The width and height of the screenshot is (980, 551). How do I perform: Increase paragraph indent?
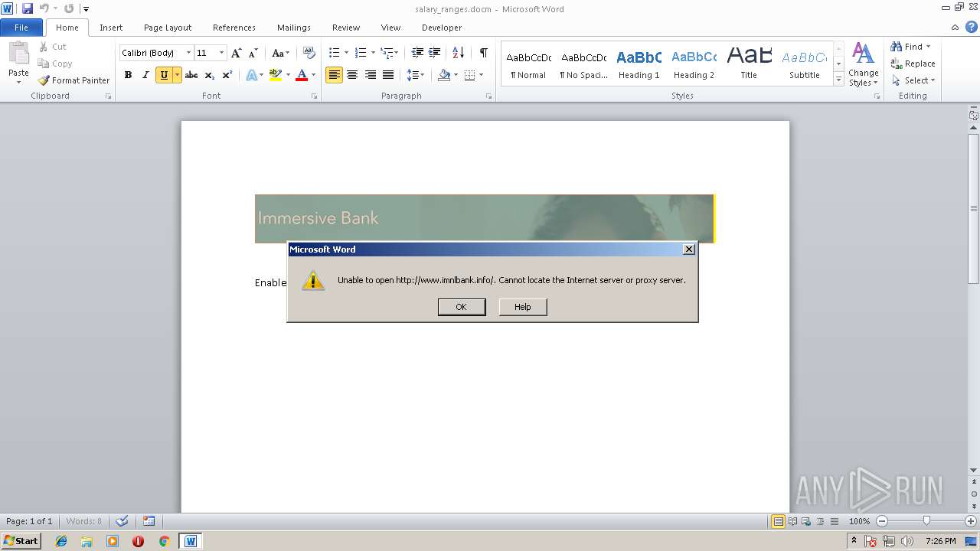click(x=435, y=53)
